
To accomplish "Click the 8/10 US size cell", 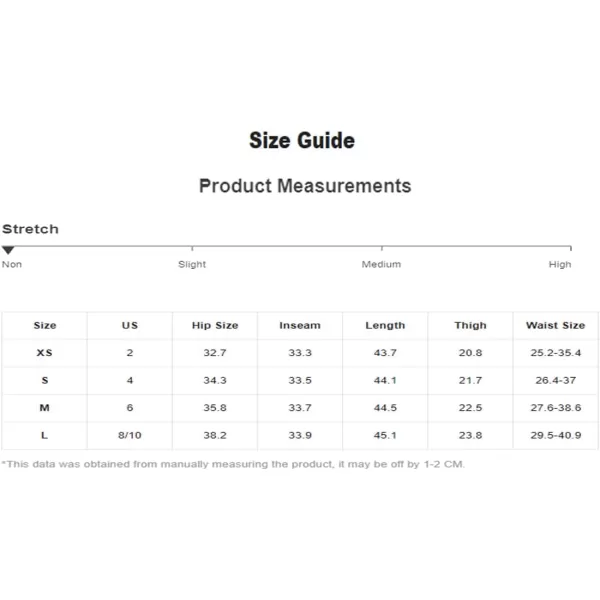I will 130,435.
